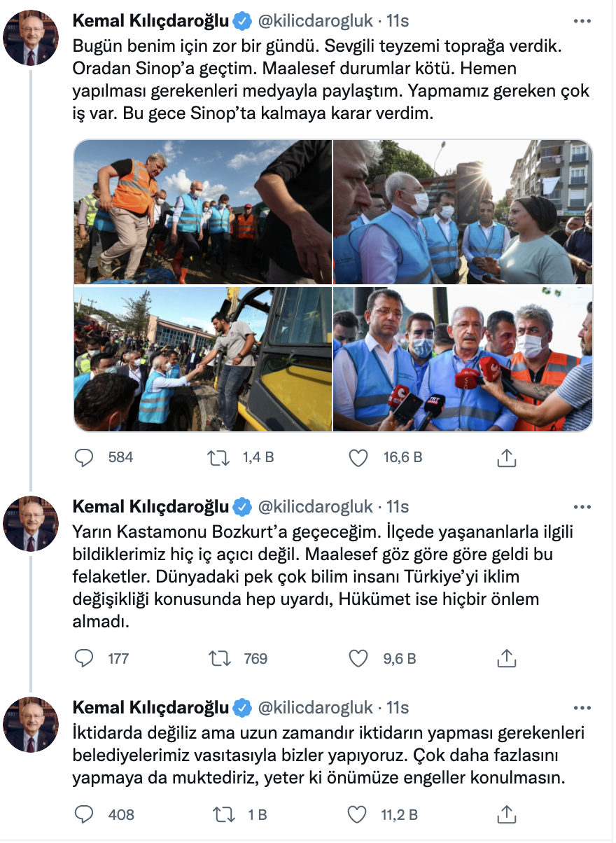The width and height of the screenshot is (616, 843).
Task: Like the tweet with 16,6 B likes
Action: click(358, 457)
